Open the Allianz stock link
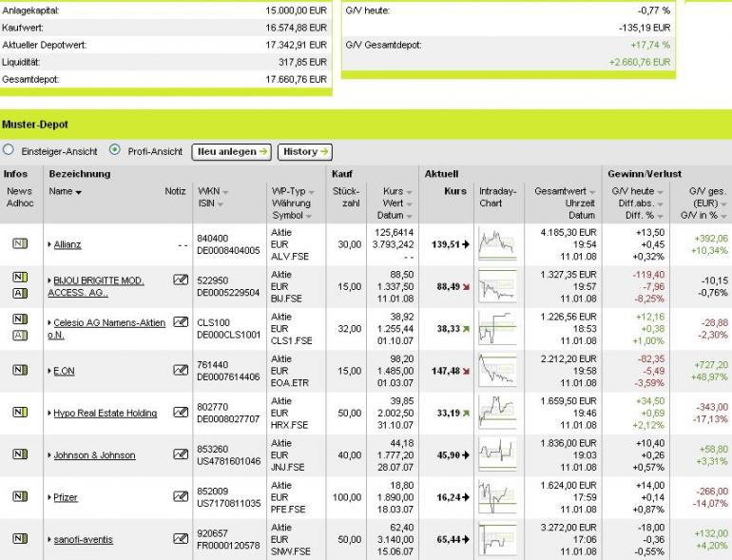The height and width of the screenshot is (560, 732). click(67, 244)
